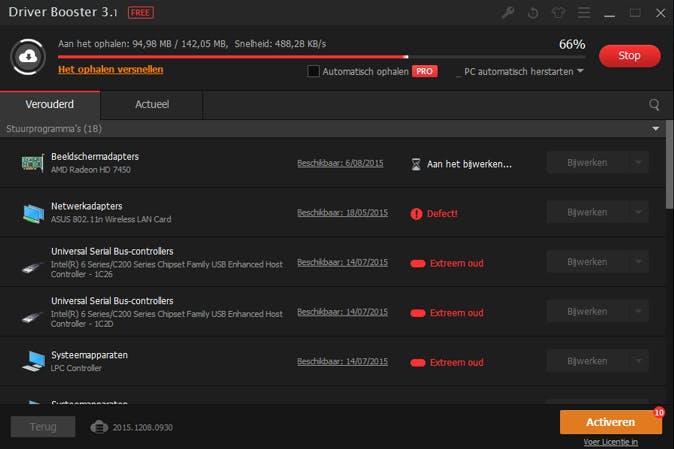The width and height of the screenshot is (674, 449).
Task: Click the restore history clock icon
Action: pos(533,13)
